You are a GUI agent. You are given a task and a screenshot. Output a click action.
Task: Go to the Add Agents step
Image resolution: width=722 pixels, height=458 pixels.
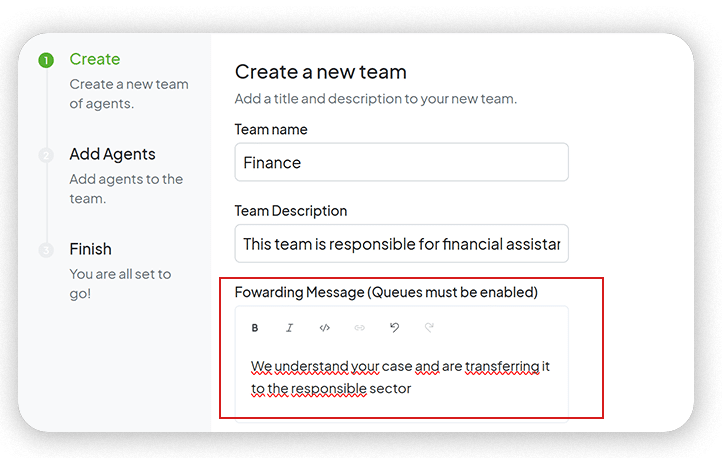coord(112,154)
